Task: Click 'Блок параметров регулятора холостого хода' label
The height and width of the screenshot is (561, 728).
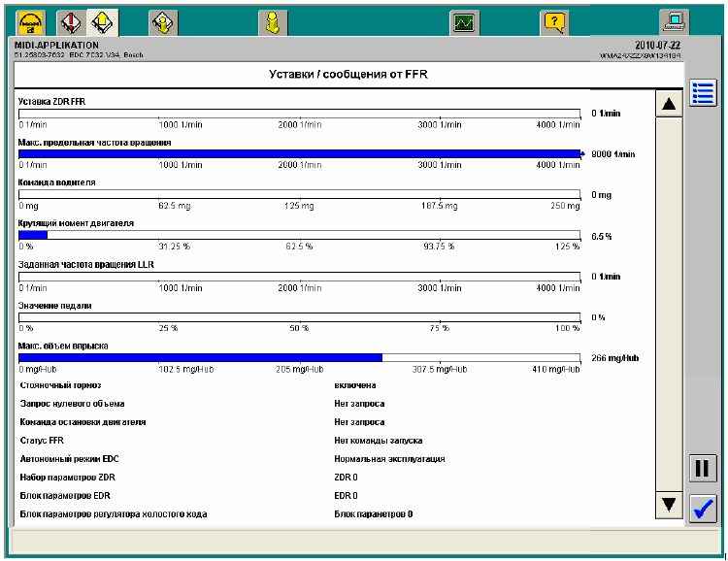Action: click(114, 514)
